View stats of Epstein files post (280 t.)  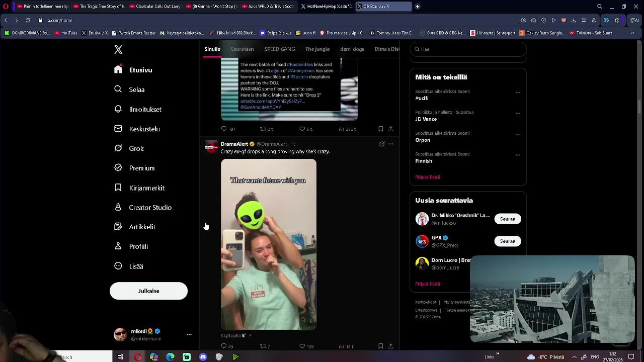[347, 129]
